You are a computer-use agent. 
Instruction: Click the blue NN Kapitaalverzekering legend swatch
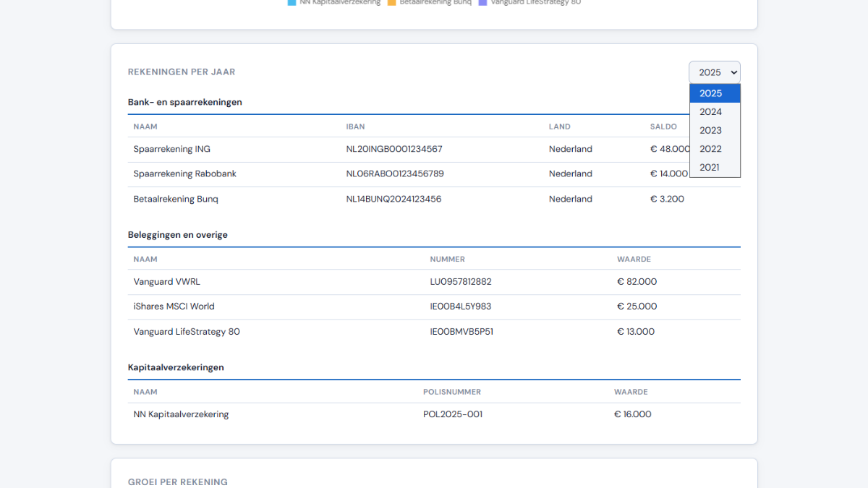pos(292,2)
